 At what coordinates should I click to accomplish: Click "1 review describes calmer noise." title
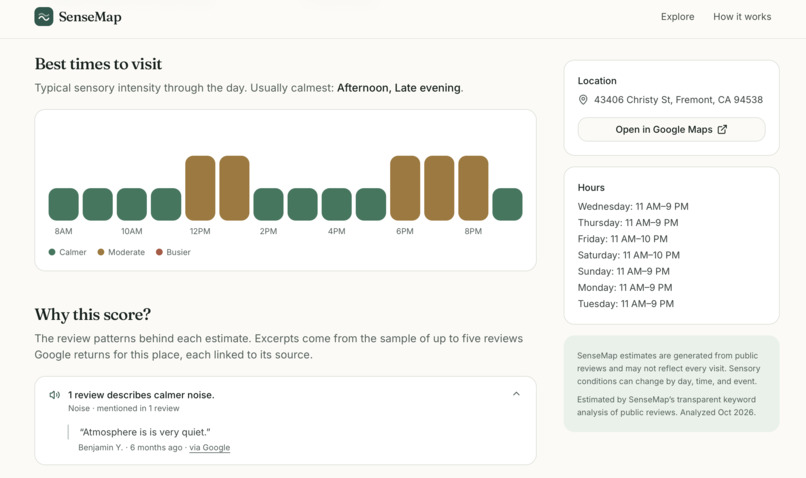click(141, 395)
